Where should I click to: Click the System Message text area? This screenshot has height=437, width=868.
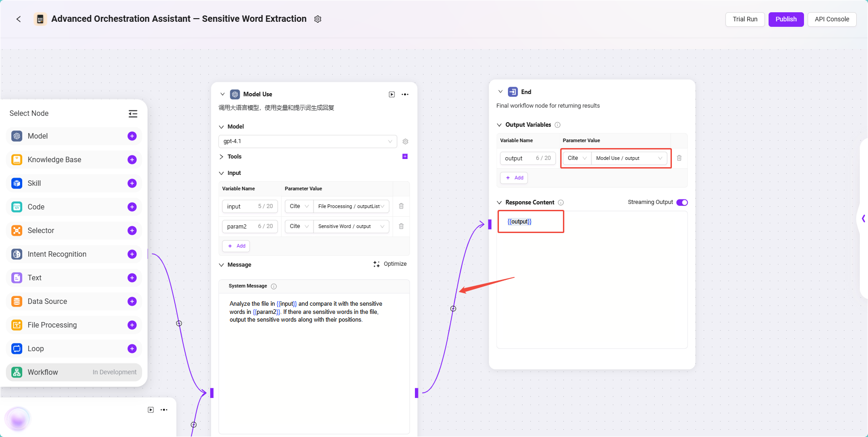pyautogui.click(x=314, y=363)
